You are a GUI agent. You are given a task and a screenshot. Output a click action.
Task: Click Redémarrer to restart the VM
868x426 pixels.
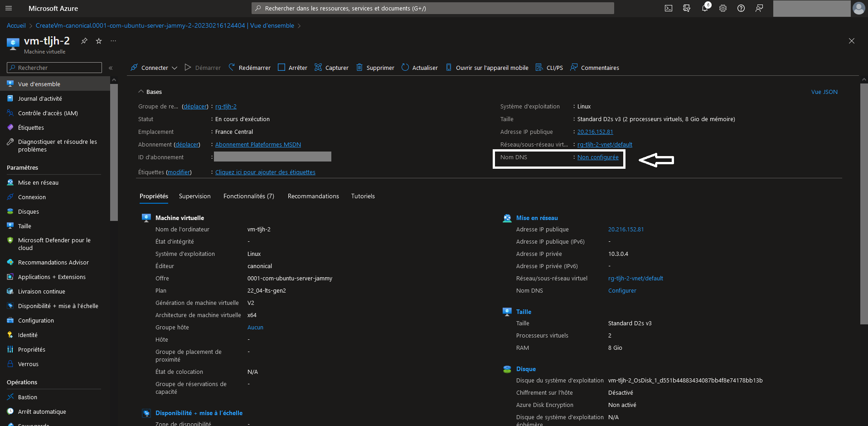[x=249, y=68]
